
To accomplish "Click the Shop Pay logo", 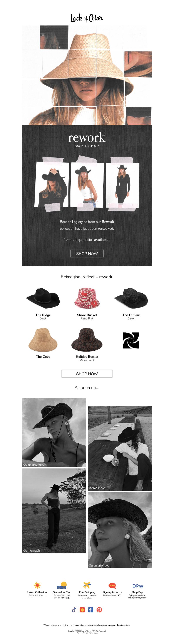I will click(x=137, y=586).
